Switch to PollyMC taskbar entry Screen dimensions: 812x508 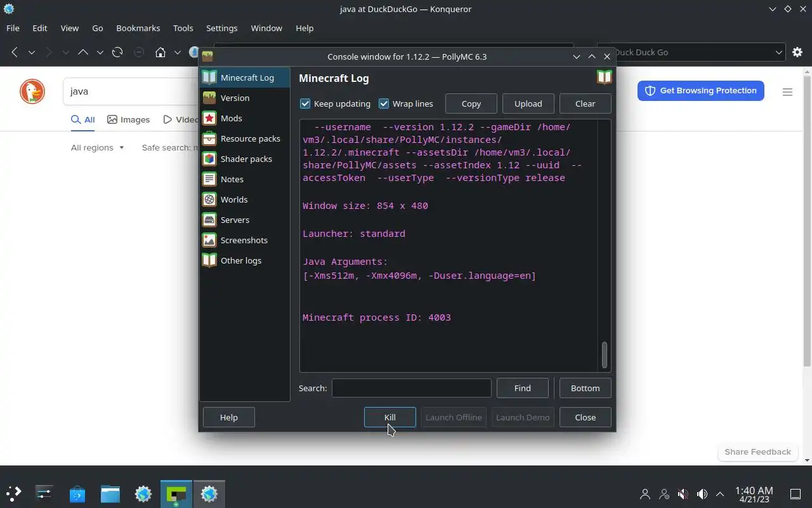176,493
